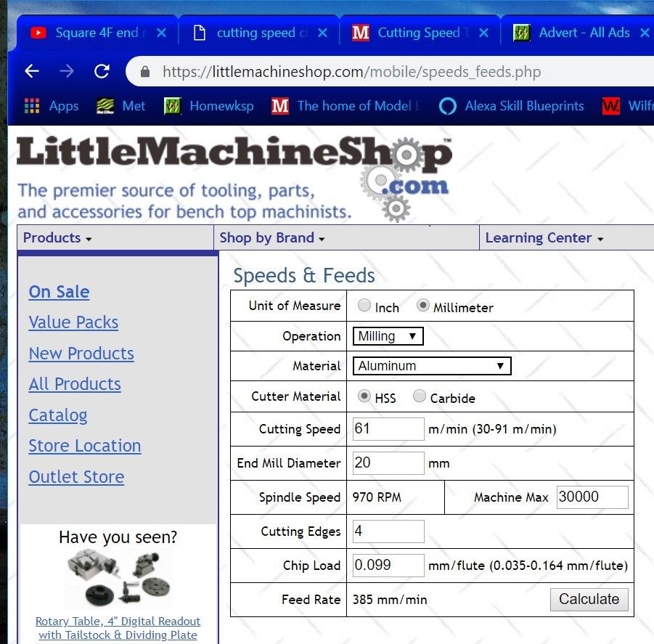Open the Material dropdown showing Aluminum

click(x=432, y=366)
